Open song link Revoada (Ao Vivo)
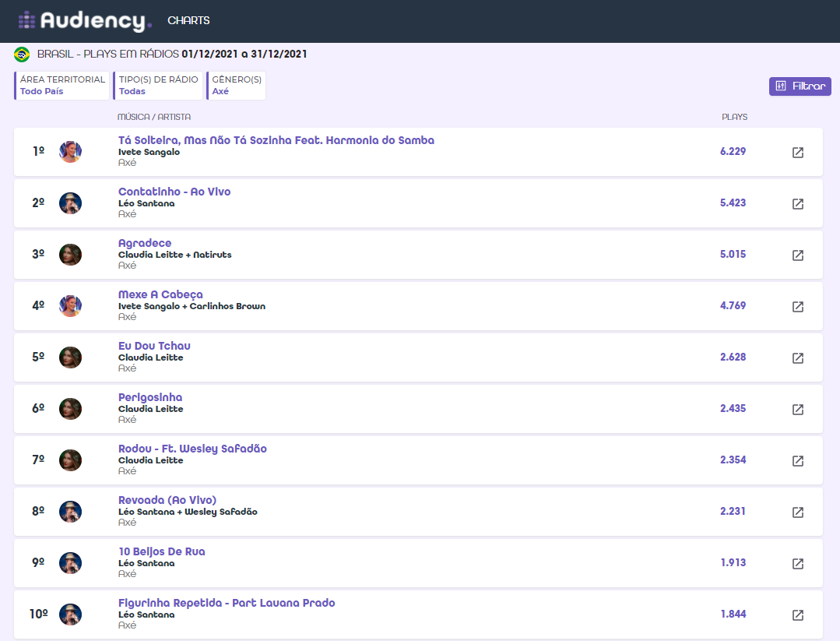840x641 pixels. click(167, 500)
